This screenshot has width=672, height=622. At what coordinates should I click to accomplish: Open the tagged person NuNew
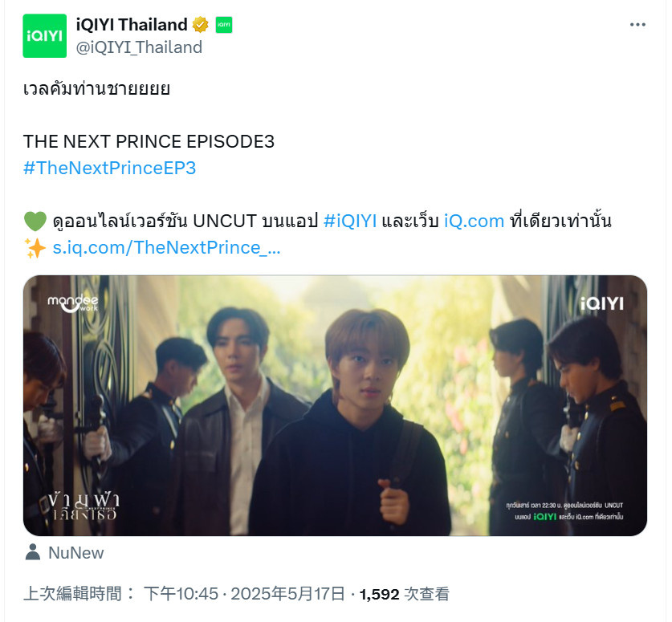tap(75, 553)
